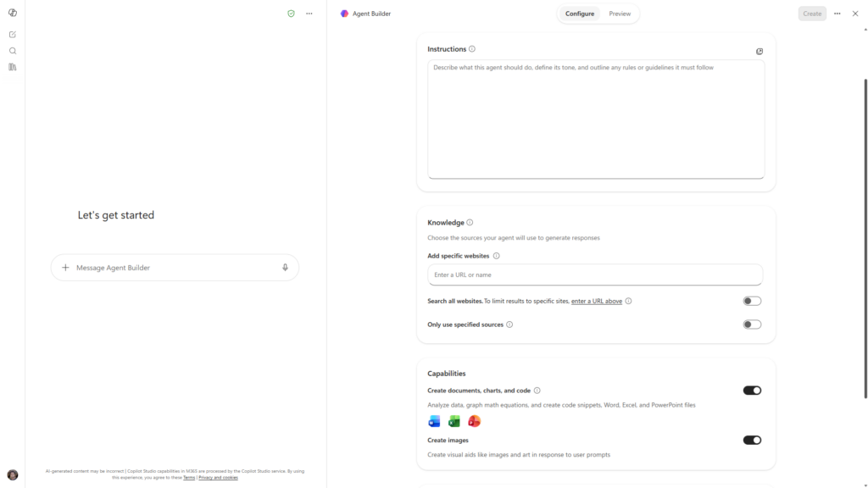The image size is (868, 488).
Task: Click the green shield protection icon
Action: (292, 14)
